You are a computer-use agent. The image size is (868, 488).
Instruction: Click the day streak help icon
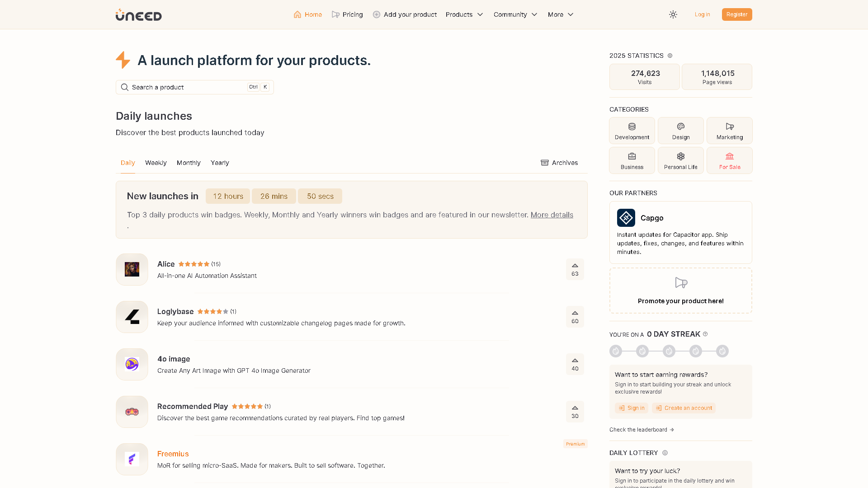click(x=705, y=334)
